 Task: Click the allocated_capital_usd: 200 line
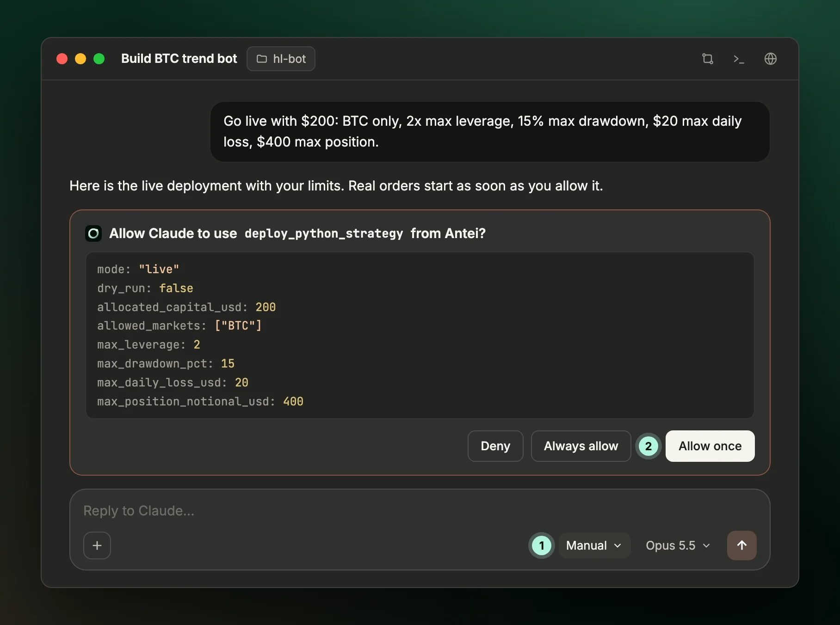tap(186, 307)
